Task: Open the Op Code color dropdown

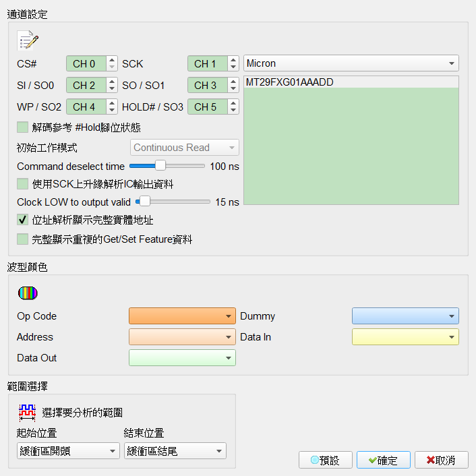Action: (x=182, y=316)
